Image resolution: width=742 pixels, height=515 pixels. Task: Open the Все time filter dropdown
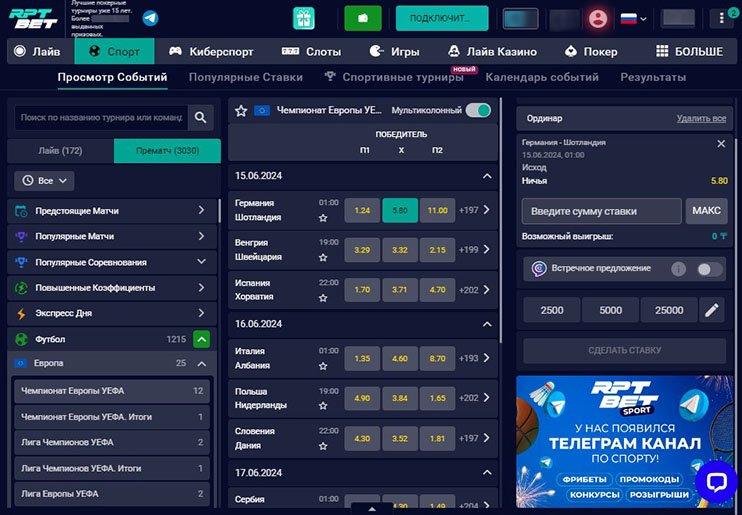coord(44,181)
